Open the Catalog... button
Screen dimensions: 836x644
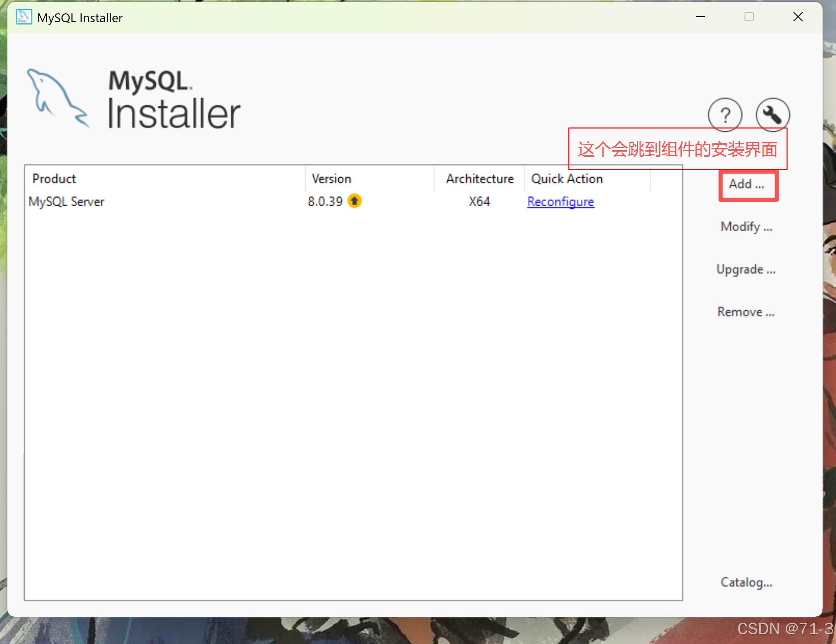click(x=746, y=582)
